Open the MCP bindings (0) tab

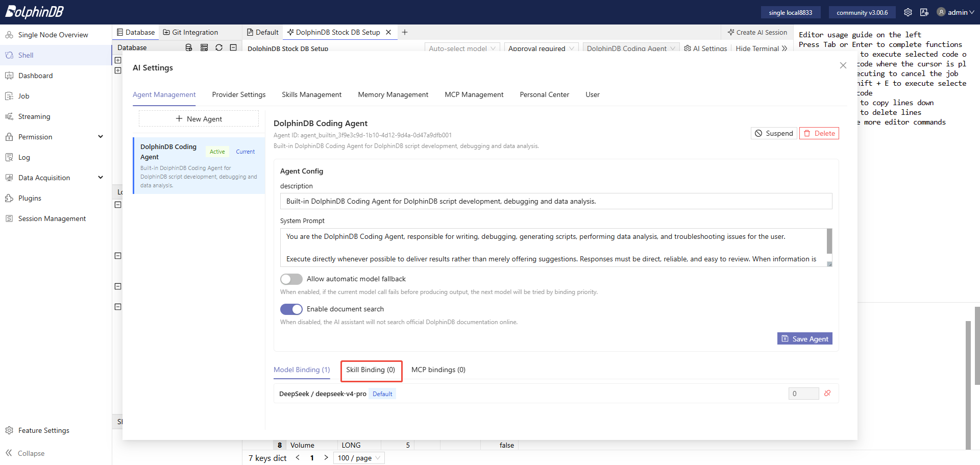tap(438, 370)
